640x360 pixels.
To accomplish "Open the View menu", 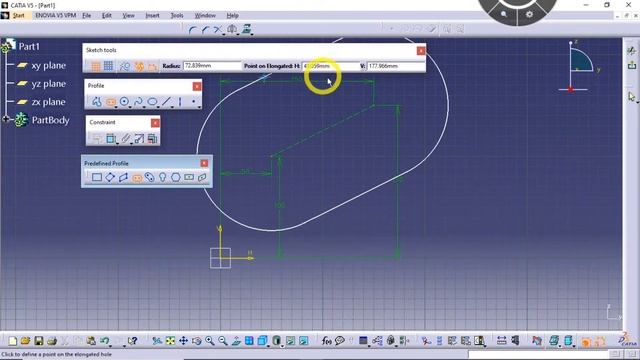I will tap(128, 16).
